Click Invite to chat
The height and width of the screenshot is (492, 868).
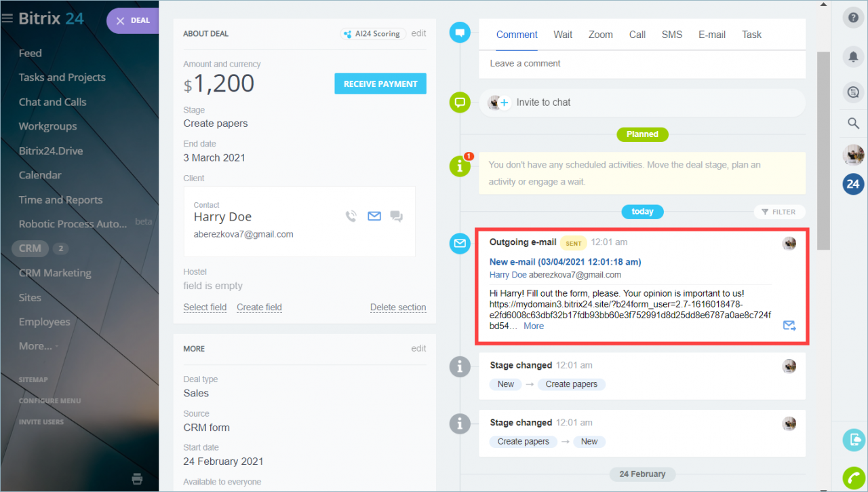543,102
